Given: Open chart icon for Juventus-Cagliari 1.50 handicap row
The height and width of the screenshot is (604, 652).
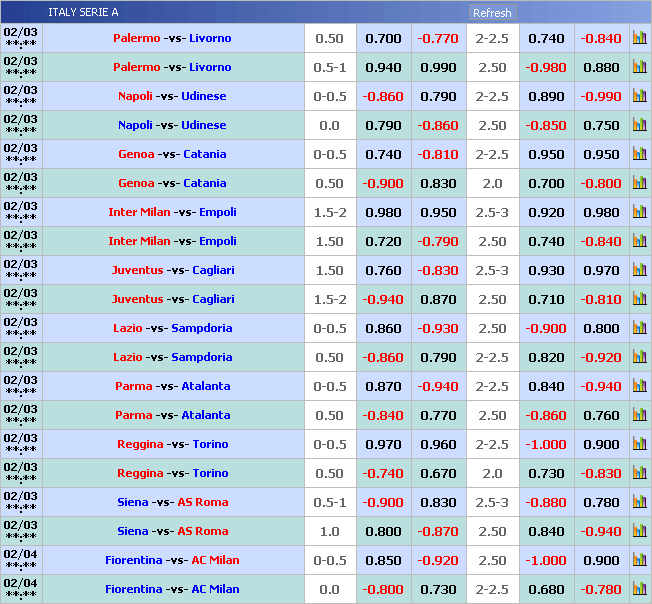Looking at the screenshot, I should [x=639, y=270].
